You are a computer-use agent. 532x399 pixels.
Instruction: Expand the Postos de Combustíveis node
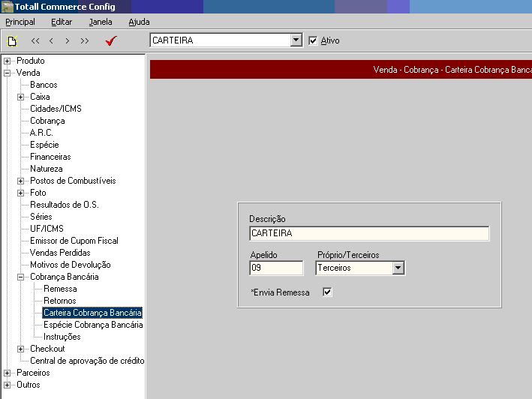[x=21, y=181]
